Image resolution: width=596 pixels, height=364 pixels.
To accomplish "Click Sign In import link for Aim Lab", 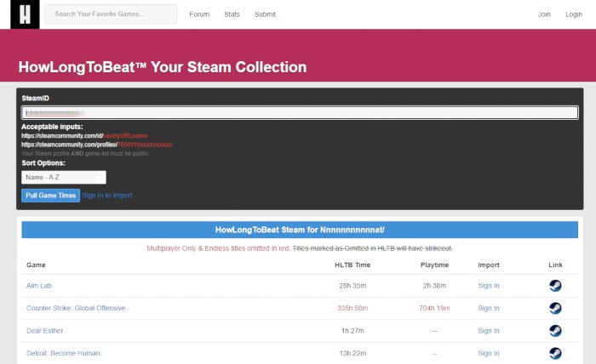I will (489, 286).
